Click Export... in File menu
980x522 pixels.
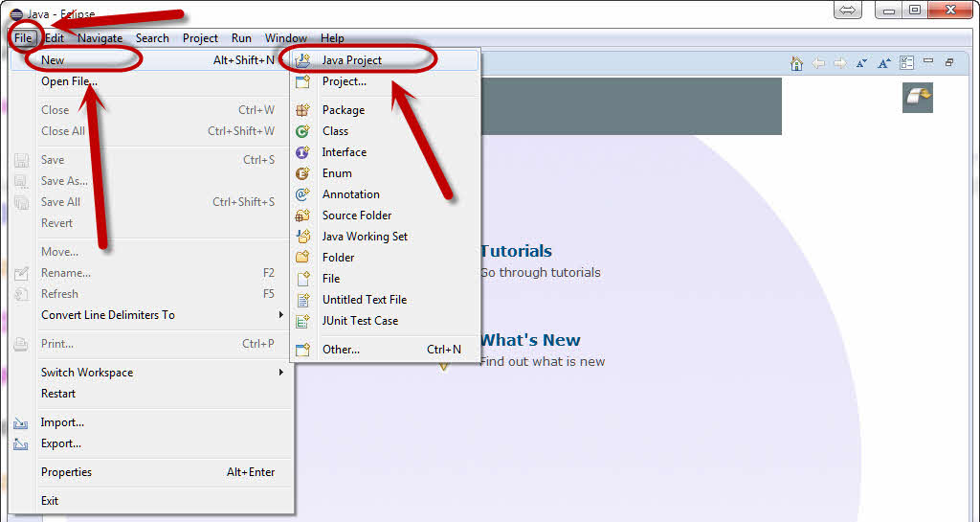[61, 443]
